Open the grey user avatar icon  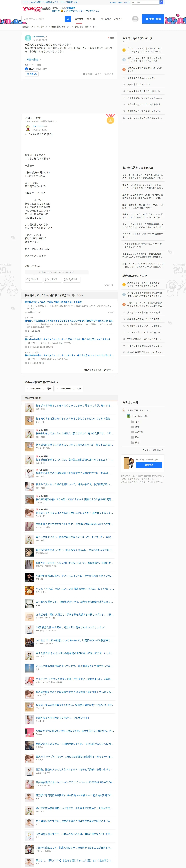(135, 19)
